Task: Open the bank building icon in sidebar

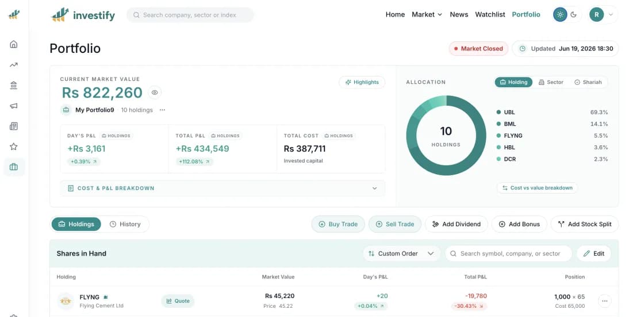Action: 14,86
